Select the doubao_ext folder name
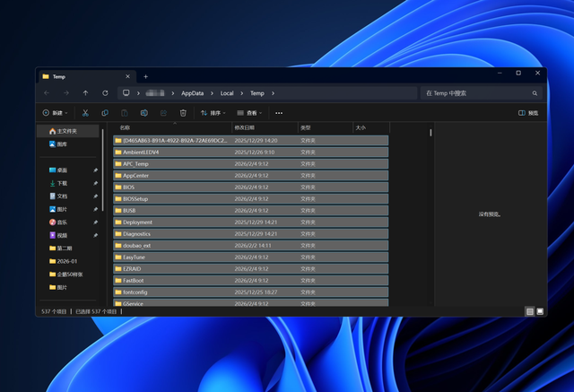The image size is (574, 392). coord(136,246)
